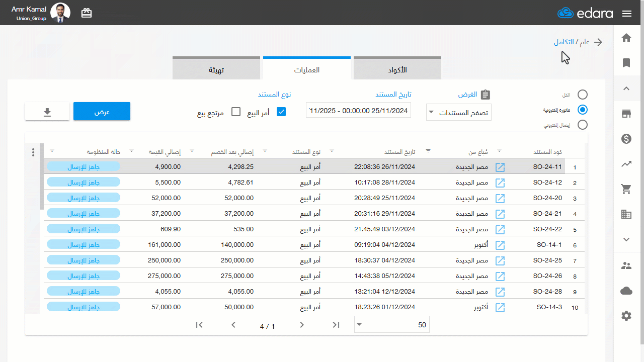Screen dimensions: 644x362
Task: Click the عرض button
Action: point(102,112)
